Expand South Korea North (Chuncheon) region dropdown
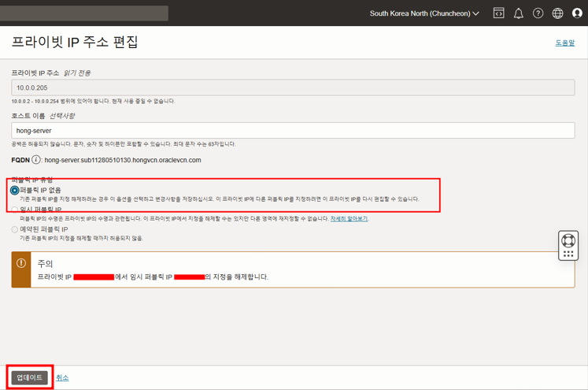The width and height of the screenshot is (588, 390). 424,13
